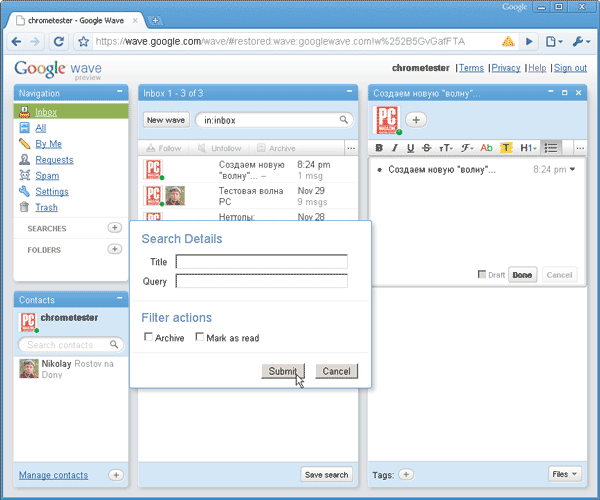Viewport: 600px width, 500px height.
Task: Click the security warning triangle in the address bar
Action: point(508,41)
